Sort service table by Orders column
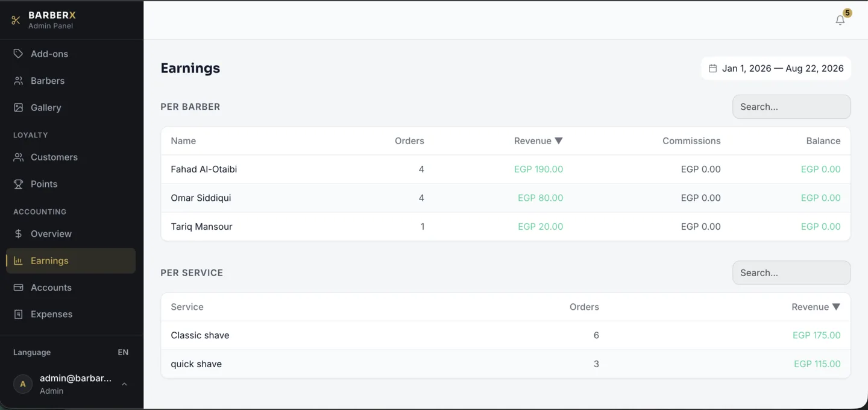 click(x=584, y=307)
